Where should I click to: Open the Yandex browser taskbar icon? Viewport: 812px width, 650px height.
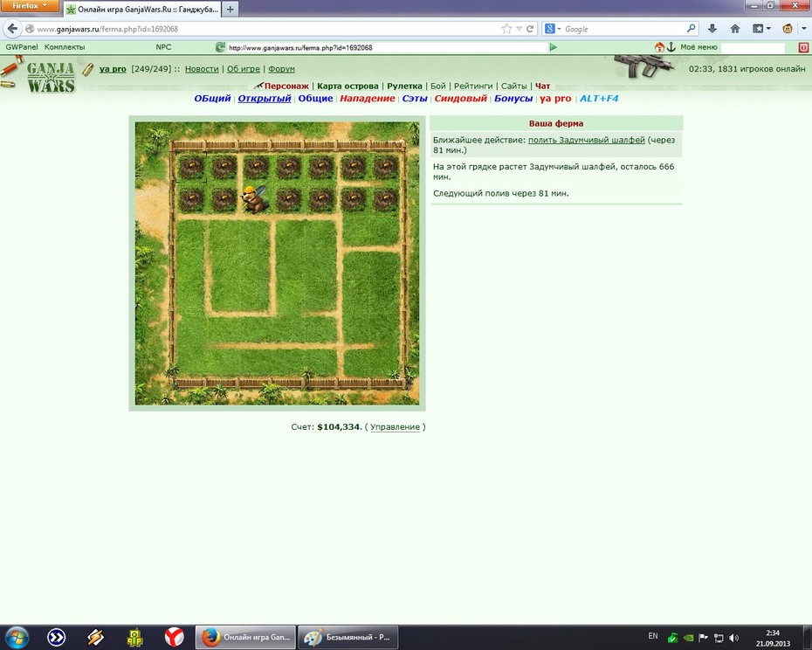[x=174, y=637]
